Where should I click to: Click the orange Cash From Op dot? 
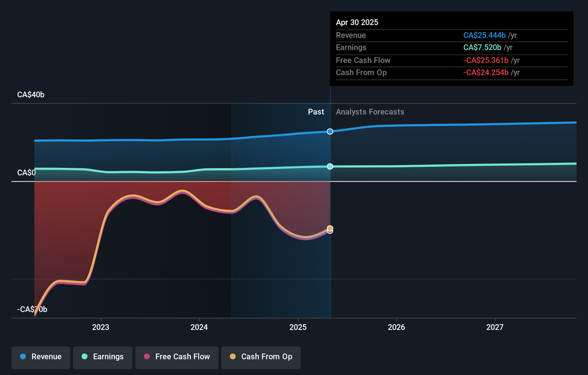[x=233, y=356]
